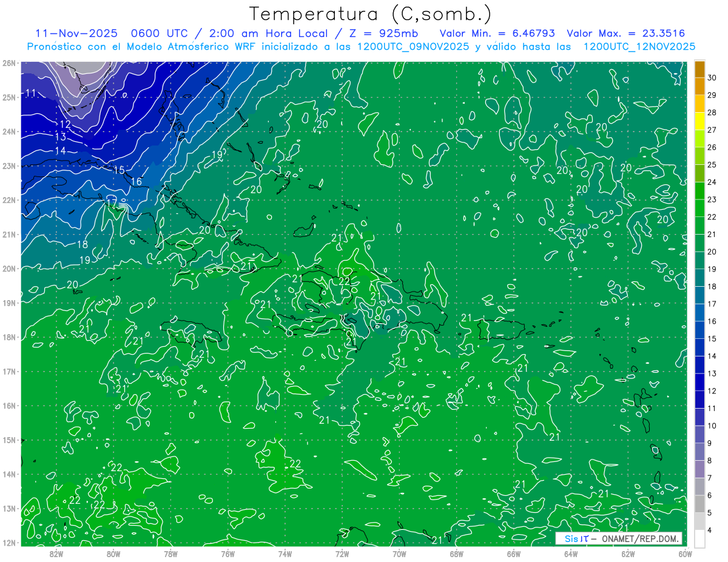The height and width of the screenshot is (562, 728).
Task: Click the "23N" latitude axis label
Action: (8, 166)
